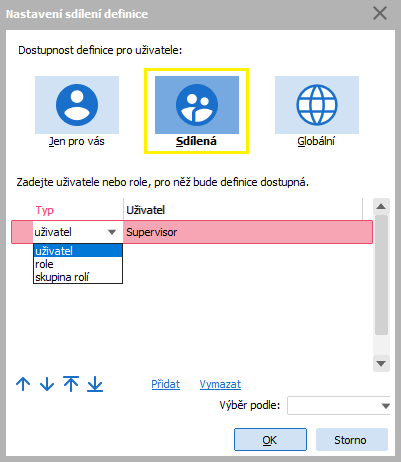Close the Nastavení sdílení definice dialog
The image size is (401, 462).
pyautogui.click(x=380, y=14)
